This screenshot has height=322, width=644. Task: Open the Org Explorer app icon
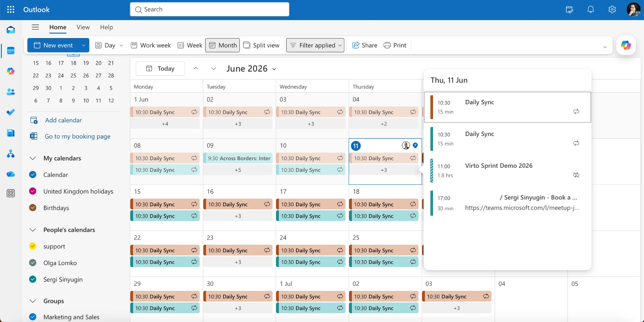(11, 154)
